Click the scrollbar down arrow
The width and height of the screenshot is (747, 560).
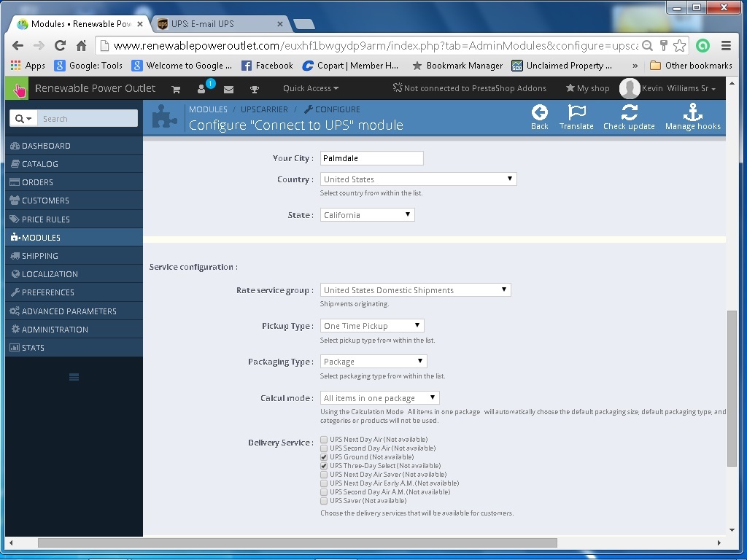[732, 530]
